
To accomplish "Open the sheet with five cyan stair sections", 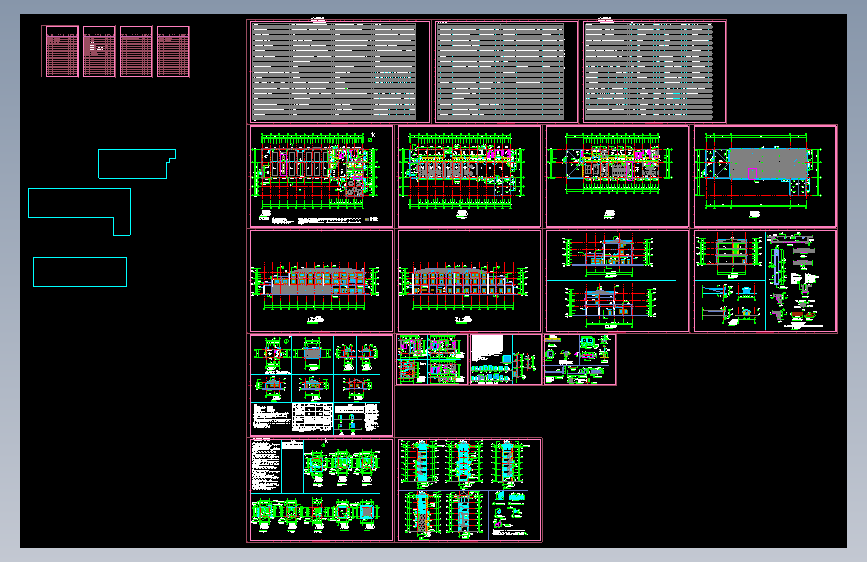I will pos(469,490).
